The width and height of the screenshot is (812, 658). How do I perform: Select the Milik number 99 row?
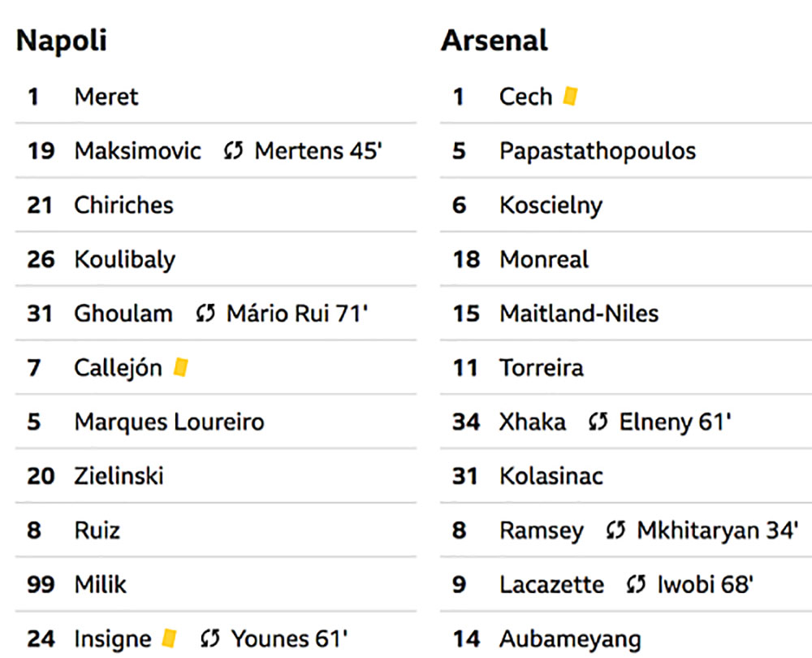[x=216, y=584]
